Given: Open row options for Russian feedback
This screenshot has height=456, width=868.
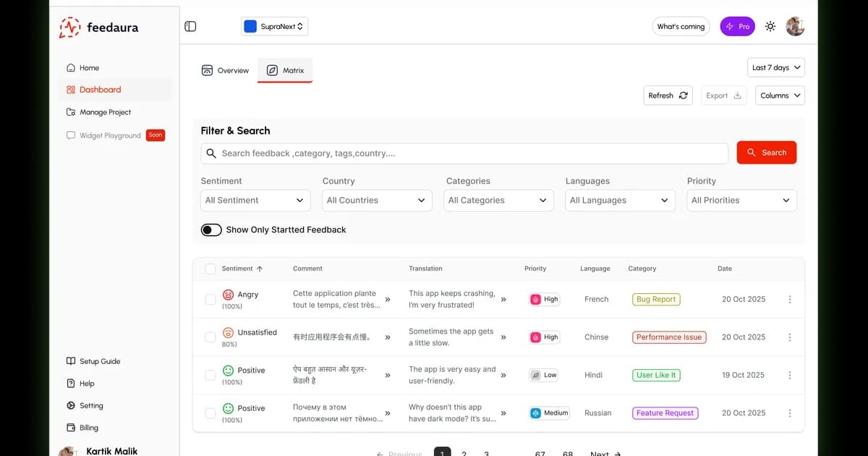Looking at the screenshot, I should (789, 413).
